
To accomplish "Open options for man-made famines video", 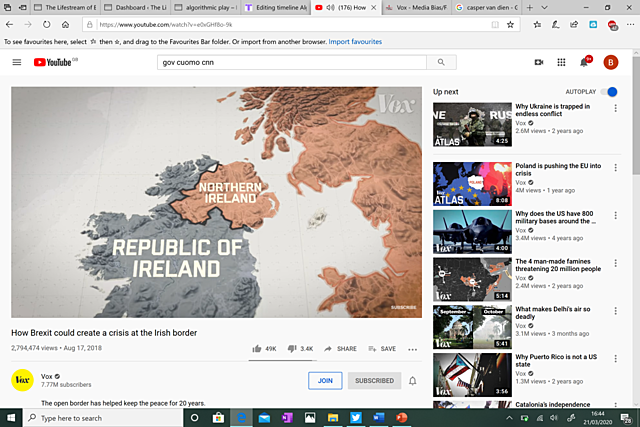I will point(616,263).
